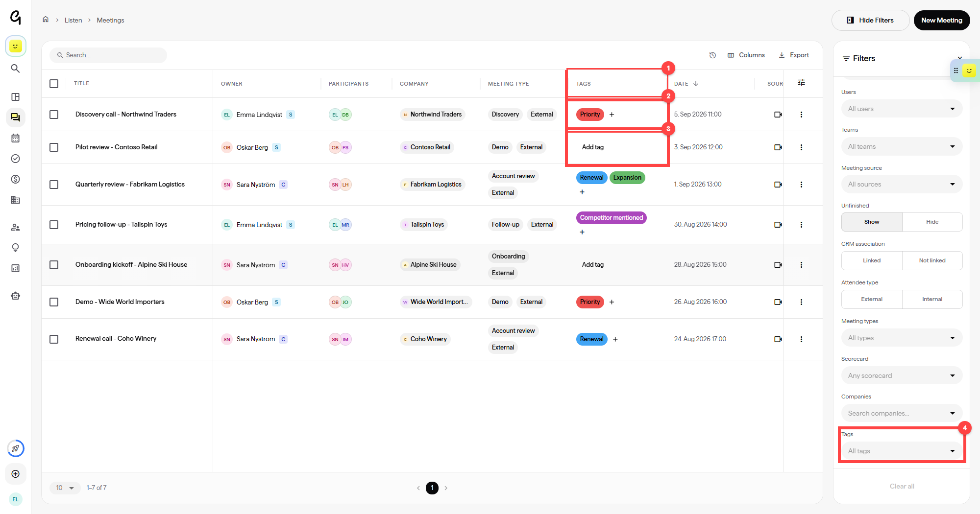Click video camera icon in the Northwind Traders row
Screen dimensions: 980x514
(778, 115)
